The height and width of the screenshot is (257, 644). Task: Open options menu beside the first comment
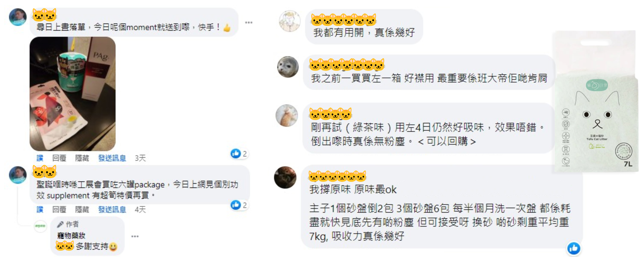click(249, 23)
